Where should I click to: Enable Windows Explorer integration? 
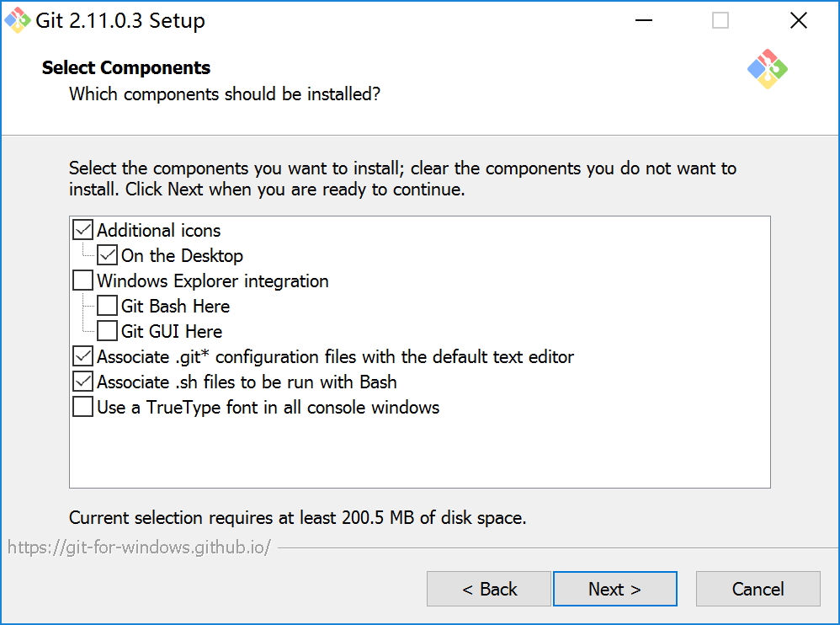tap(83, 280)
